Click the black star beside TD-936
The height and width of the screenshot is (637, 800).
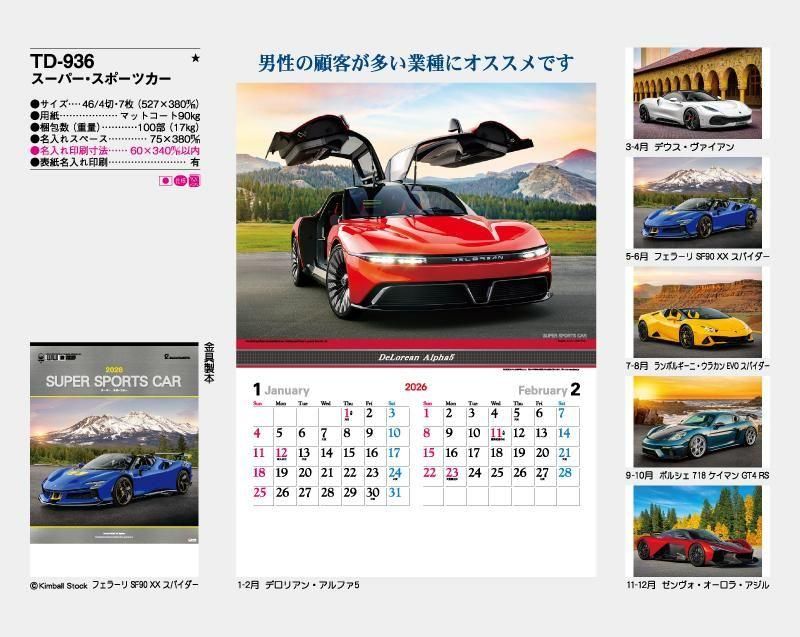[x=195, y=59]
